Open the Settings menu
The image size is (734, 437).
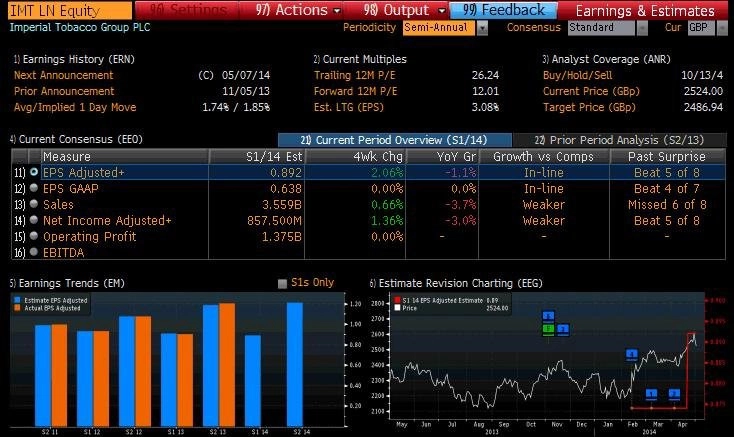tap(187, 10)
